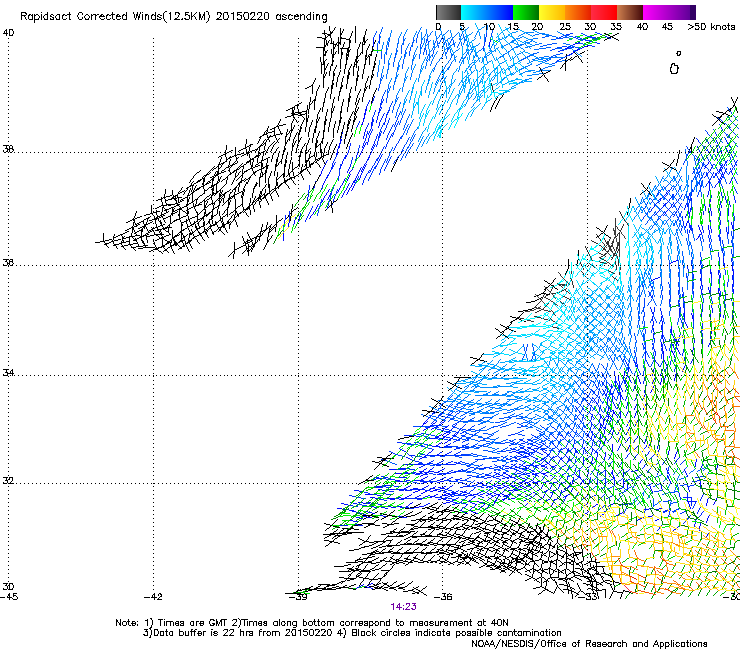Click the '-33' longitude label
Viewport: 740px width, 650px height.
pos(588,597)
